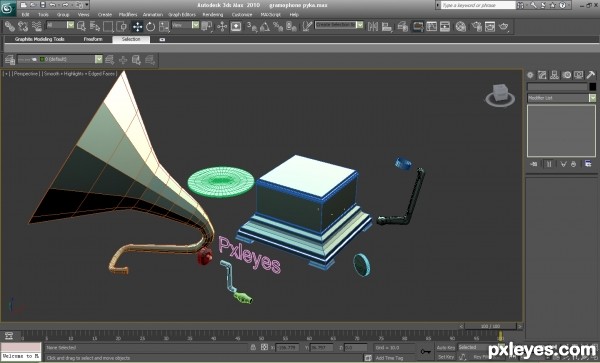The height and width of the screenshot is (363, 600).
Task: Open Edit Named Selection Sets
Action: pyautogui.click(x=307, y=26)
